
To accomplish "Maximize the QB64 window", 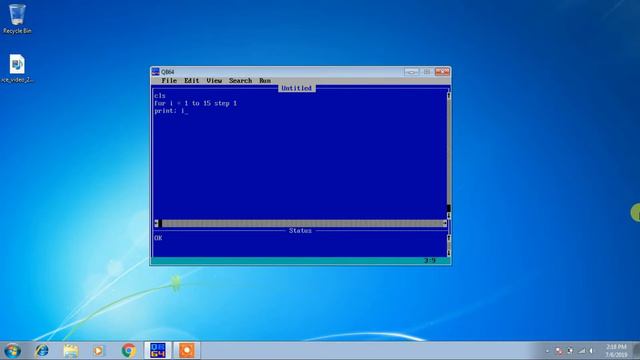I will point(427,72).
